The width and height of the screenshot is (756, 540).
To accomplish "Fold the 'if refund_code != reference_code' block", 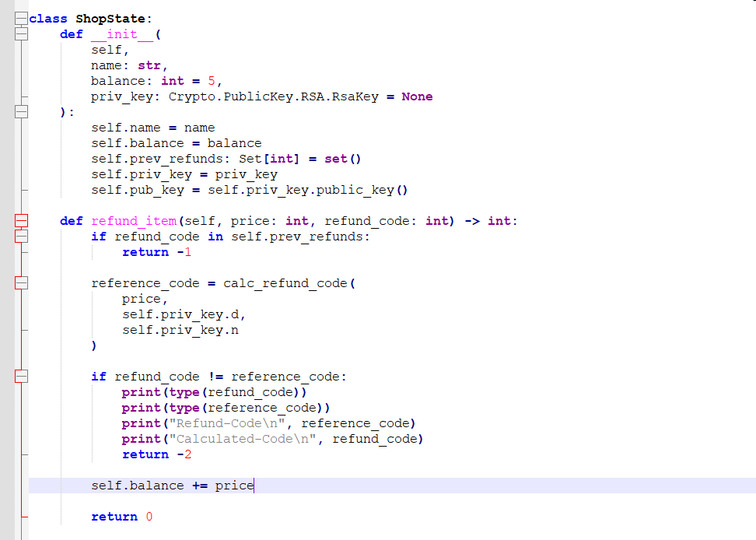I will click(x=22, y=377).
